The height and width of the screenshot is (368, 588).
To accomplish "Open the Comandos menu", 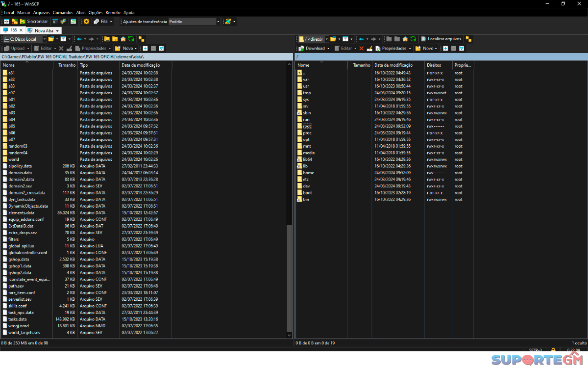I will 63,12.
